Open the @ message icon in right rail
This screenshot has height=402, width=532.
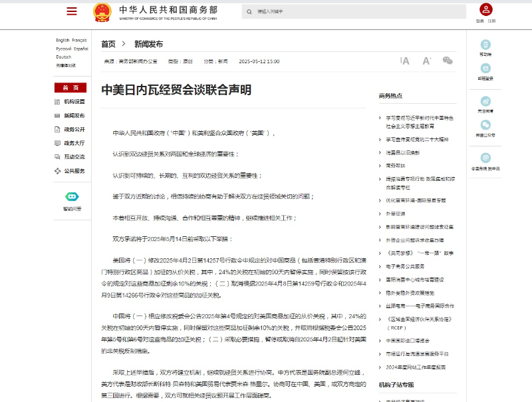pyautogui.click(x=485, y=158)
